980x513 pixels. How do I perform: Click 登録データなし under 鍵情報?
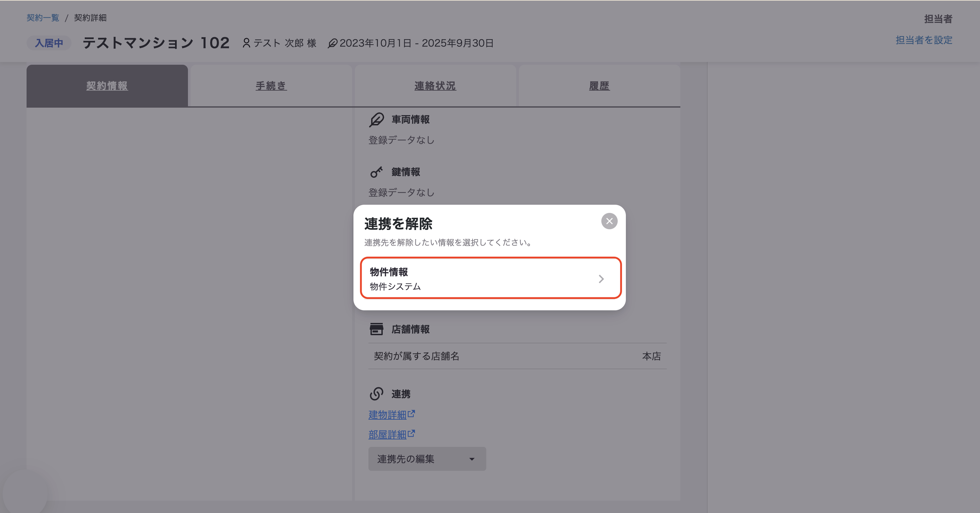(x=401, y=192)
